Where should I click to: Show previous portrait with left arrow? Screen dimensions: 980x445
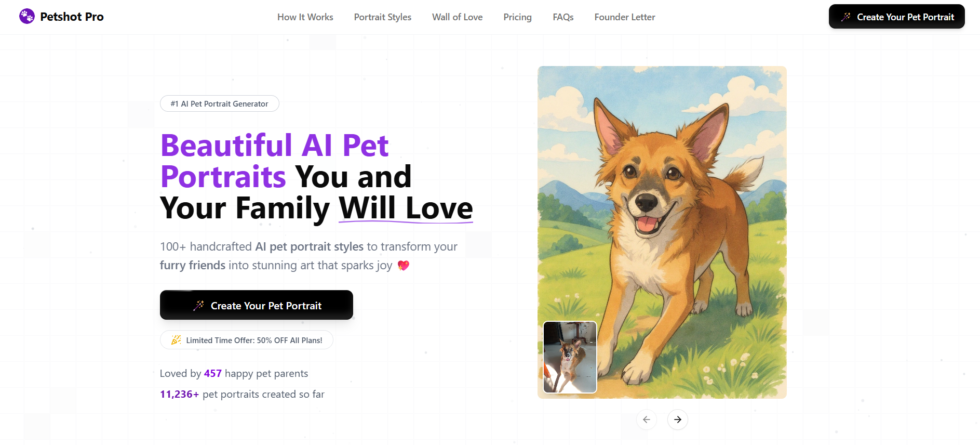(x=646, y=420)
